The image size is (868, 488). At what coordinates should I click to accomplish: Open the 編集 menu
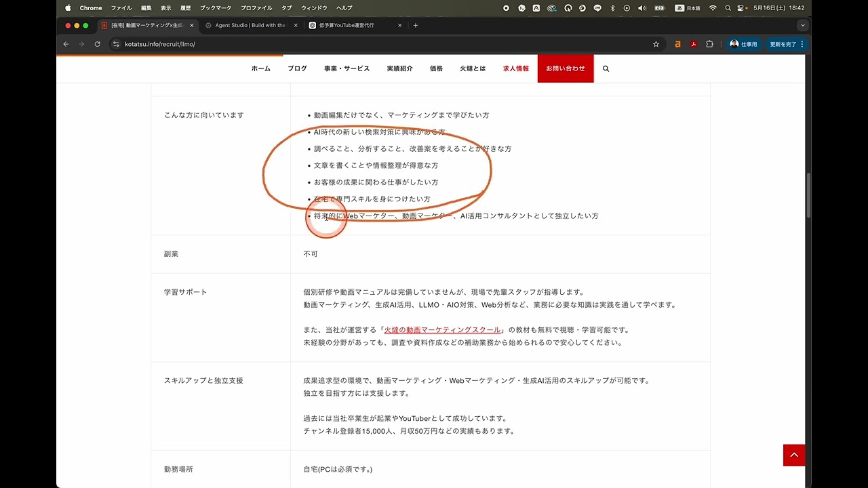(x=146, y=8)
